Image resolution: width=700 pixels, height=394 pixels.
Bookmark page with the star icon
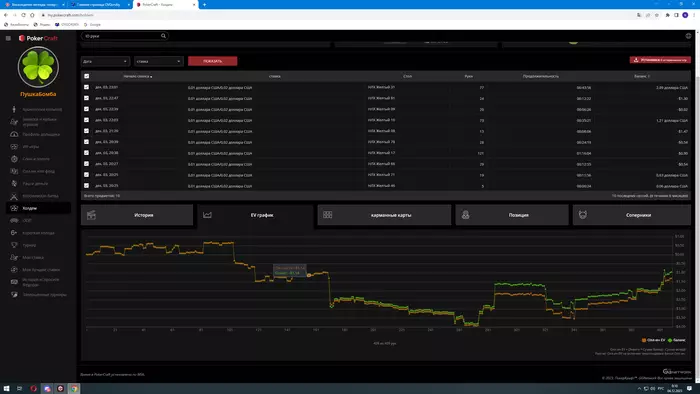click(657, 15)
